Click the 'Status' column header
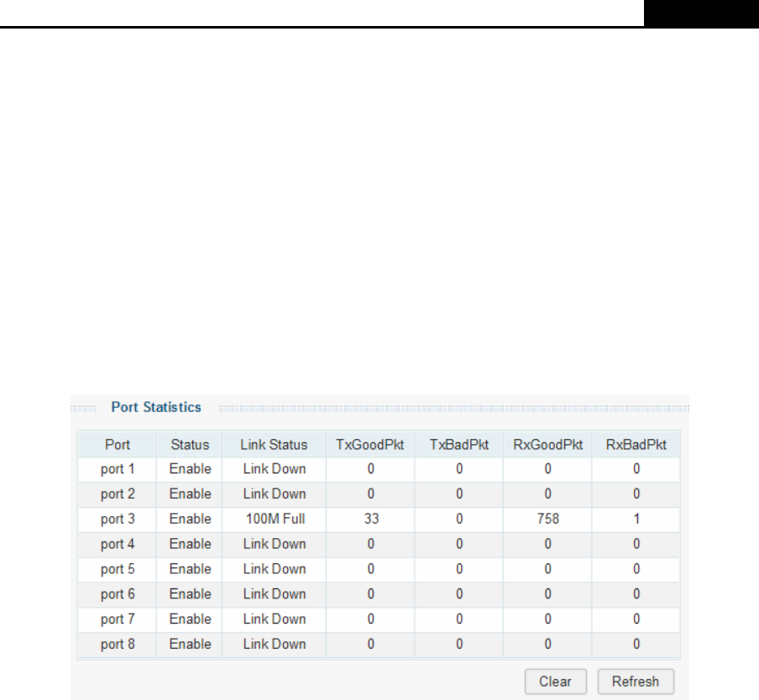 coord(190,445)
